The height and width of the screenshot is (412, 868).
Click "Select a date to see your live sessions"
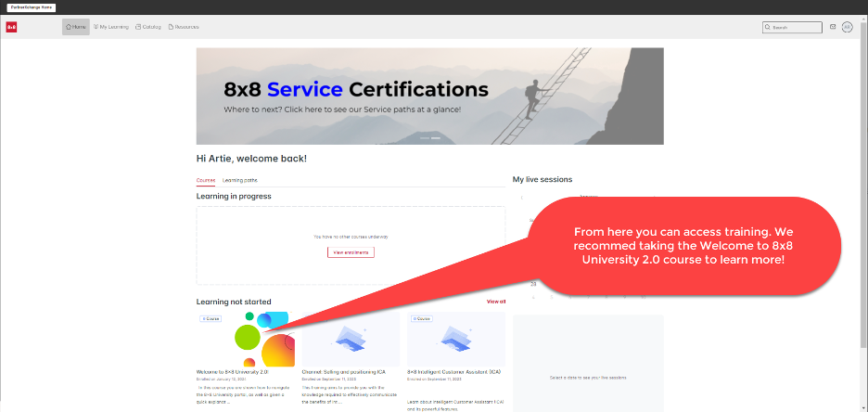point(588,378)
